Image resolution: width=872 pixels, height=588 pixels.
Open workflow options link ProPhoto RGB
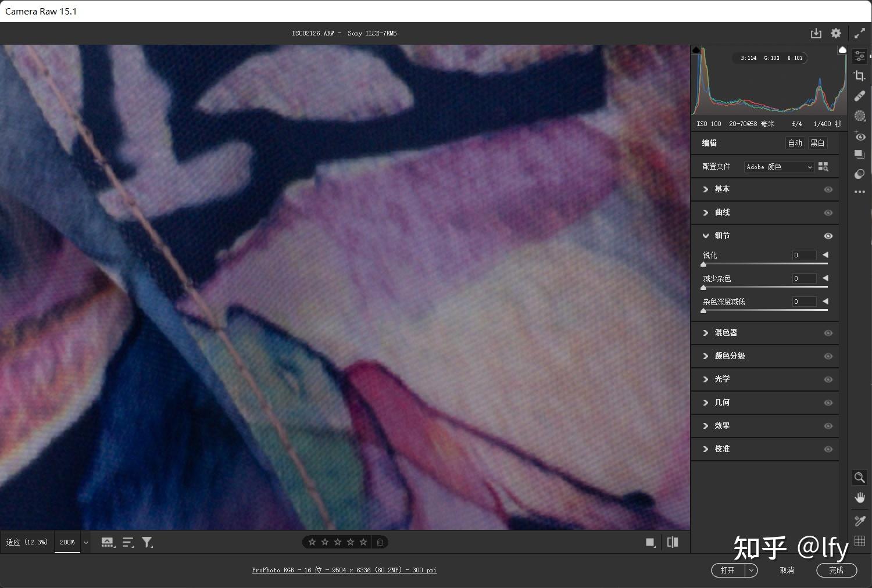coord(344,570)
